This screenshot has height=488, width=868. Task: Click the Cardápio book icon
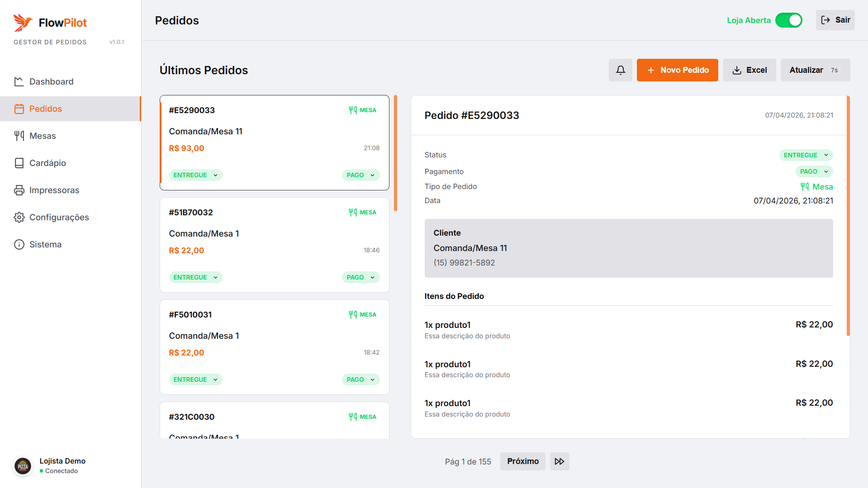coord(19,163)
